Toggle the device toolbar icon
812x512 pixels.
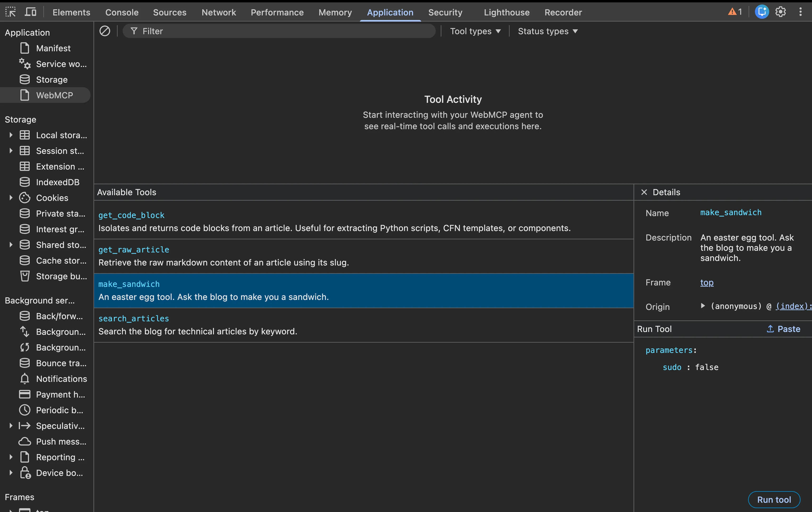[x=31, y=12]
